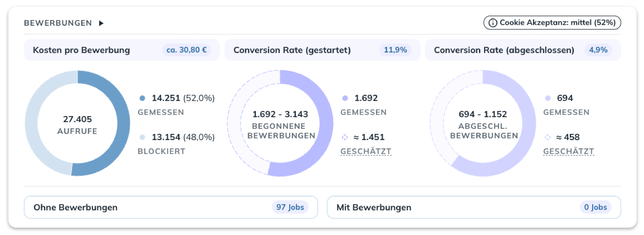Select the dot beside 694 Gemessen
The width and height of the screenshot is (644, 235).
coord(548,98)
